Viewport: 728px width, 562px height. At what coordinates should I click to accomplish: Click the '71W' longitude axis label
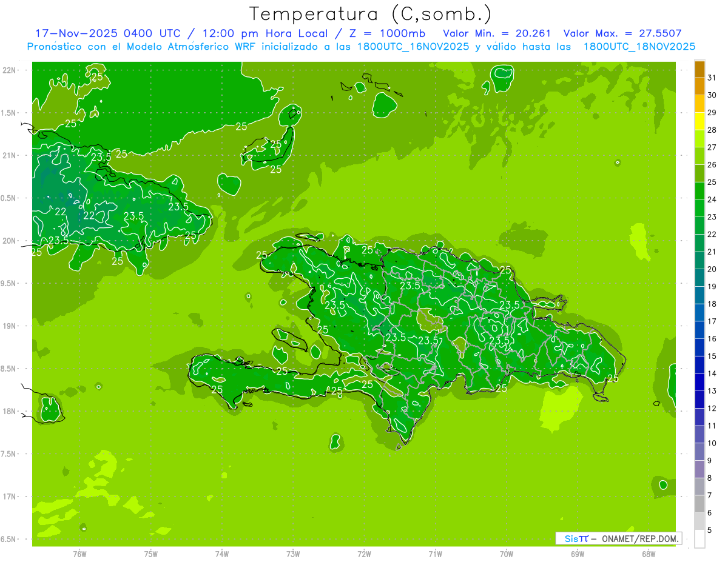(x=435, y=554)
